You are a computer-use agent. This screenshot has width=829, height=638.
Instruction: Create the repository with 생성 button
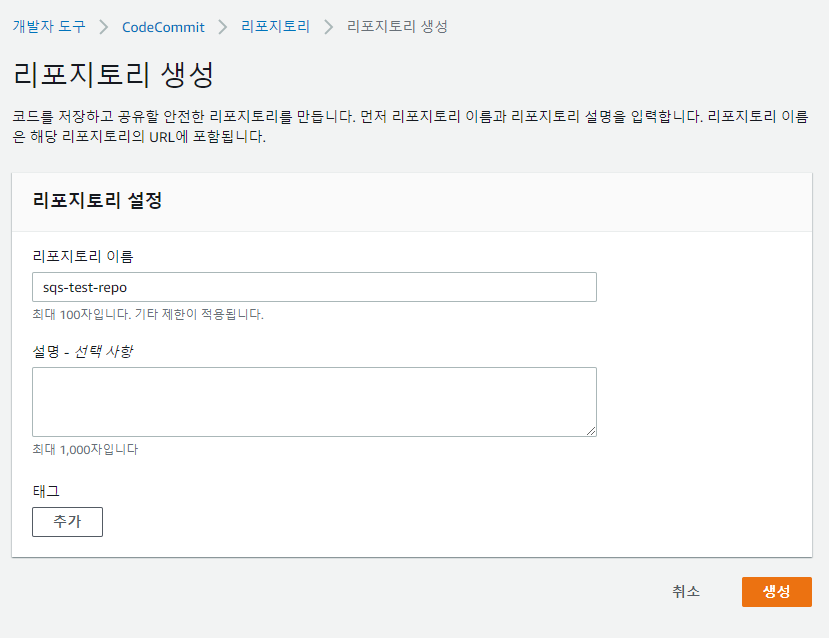click(x=776, y=591)
